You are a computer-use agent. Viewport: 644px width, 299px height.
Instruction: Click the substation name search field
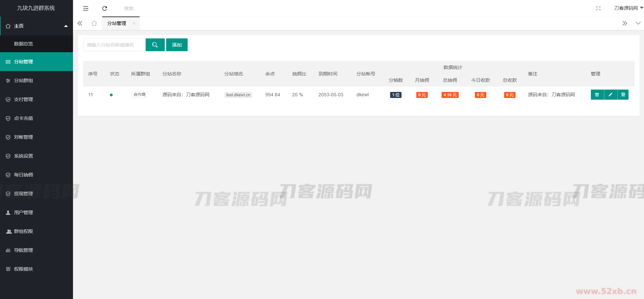pos(113,45)
